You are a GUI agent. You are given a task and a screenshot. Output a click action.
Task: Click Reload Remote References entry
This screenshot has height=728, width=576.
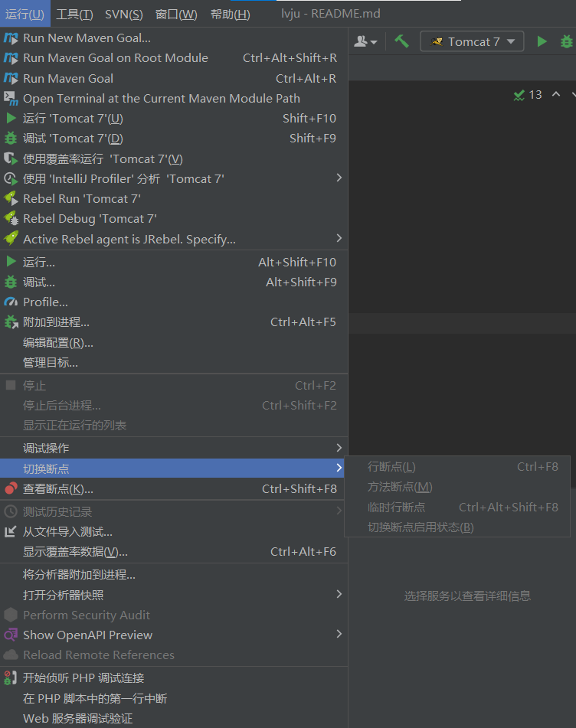(x=174, y=655)
